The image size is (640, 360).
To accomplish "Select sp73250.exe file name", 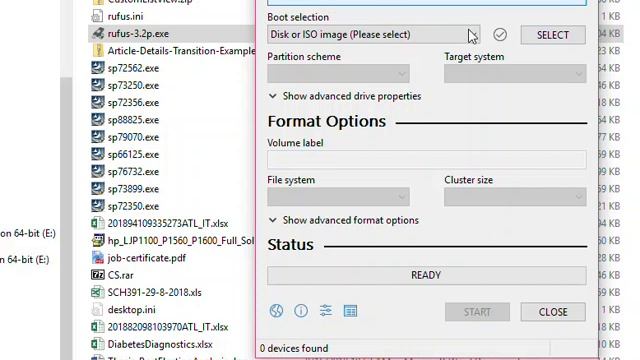I will (133, 85).
